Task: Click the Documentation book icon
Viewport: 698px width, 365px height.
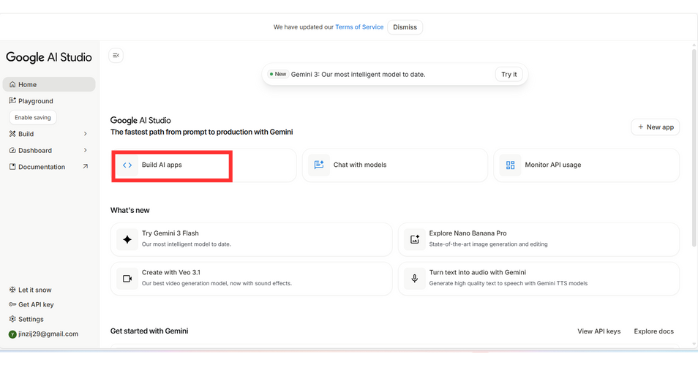Action: coord(12,166)
